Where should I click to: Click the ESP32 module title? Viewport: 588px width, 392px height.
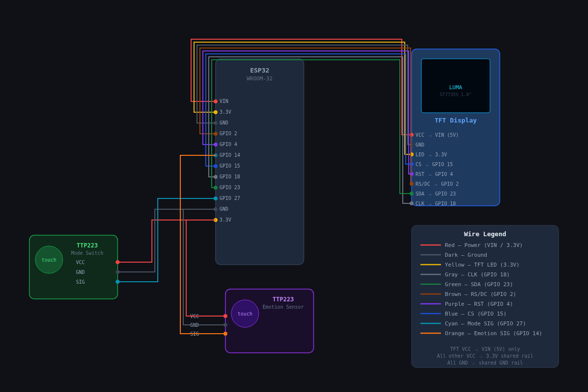click(x=260, y=71)
